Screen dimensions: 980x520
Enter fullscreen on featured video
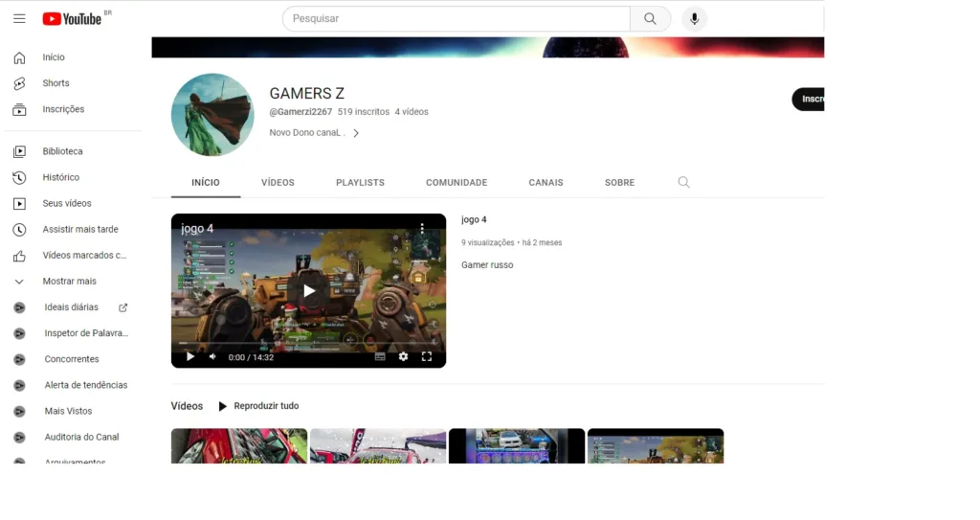[427, 356]
